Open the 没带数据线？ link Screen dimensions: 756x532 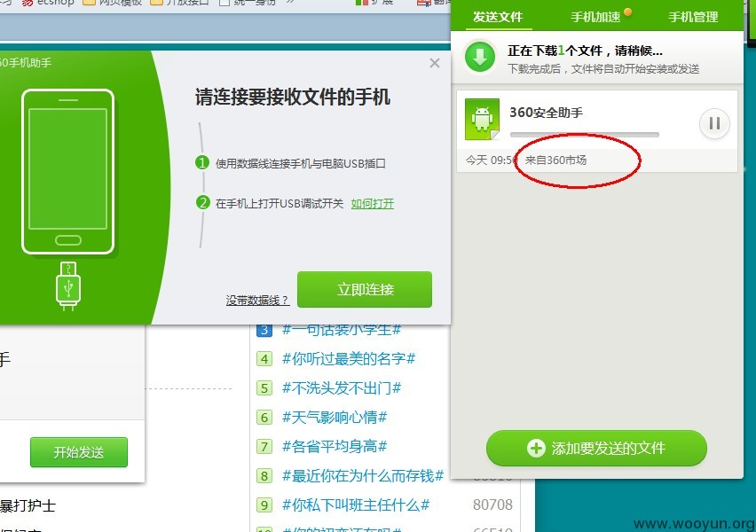tap(257, 301)
